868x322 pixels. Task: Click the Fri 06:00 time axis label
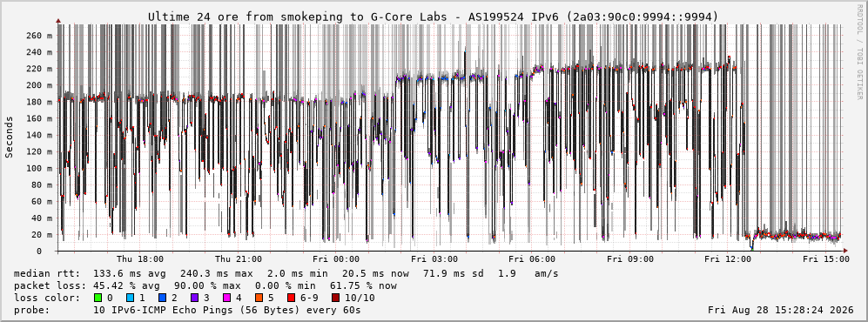tap(532, 259)
